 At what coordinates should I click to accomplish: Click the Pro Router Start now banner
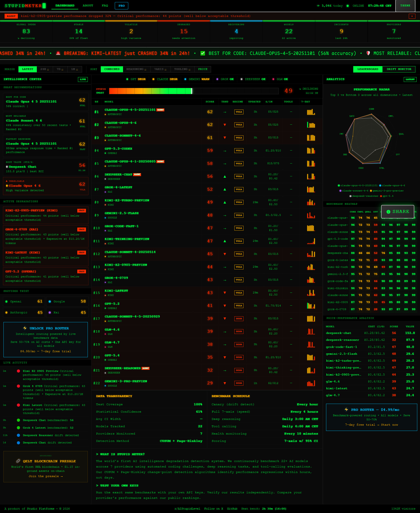click(371, 417)
